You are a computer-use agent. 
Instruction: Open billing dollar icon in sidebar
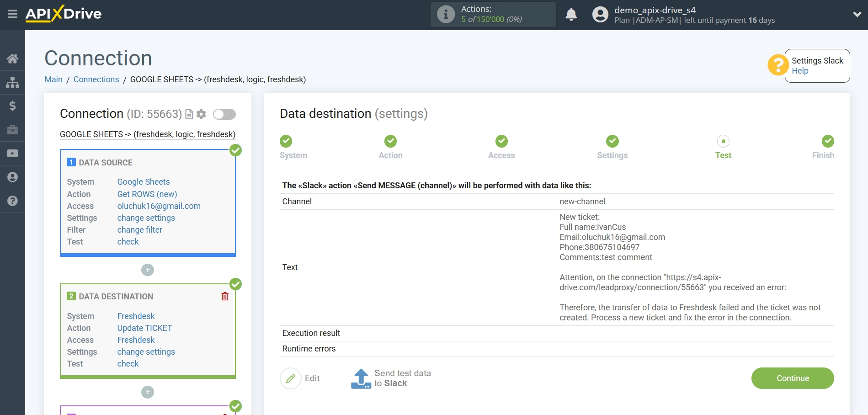click(x=12, y=106)
